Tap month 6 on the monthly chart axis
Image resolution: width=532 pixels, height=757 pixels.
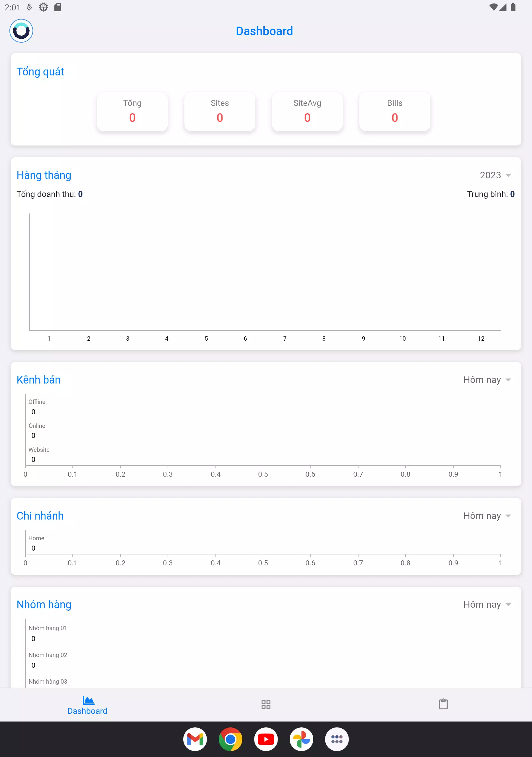pos(245,339)
